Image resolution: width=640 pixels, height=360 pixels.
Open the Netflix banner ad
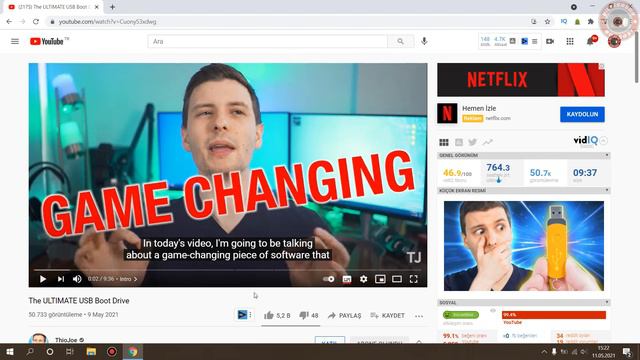coord(521,80)
